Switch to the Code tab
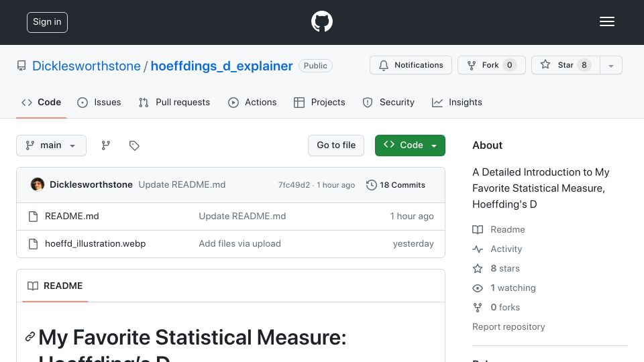The image size is (644, 362). pos(41,102)
